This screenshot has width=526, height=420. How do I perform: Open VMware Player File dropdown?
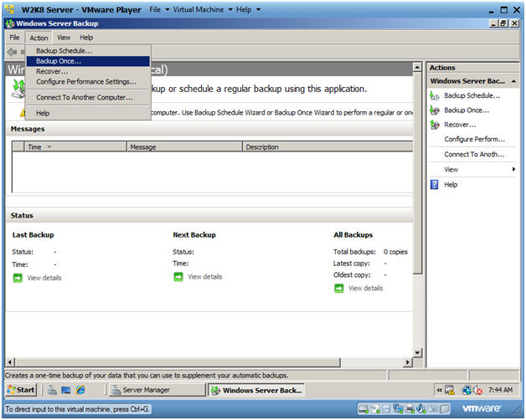tap(159, 10)
